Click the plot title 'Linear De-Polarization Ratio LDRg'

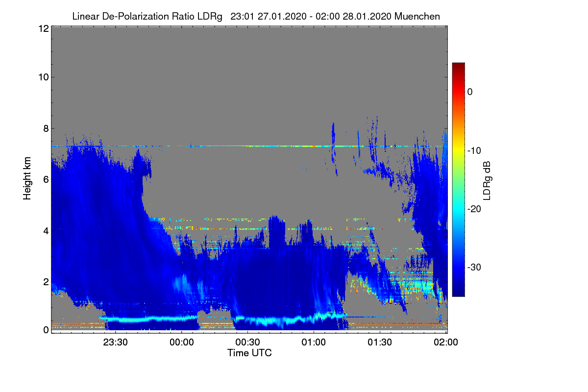(x=147, y=17)
